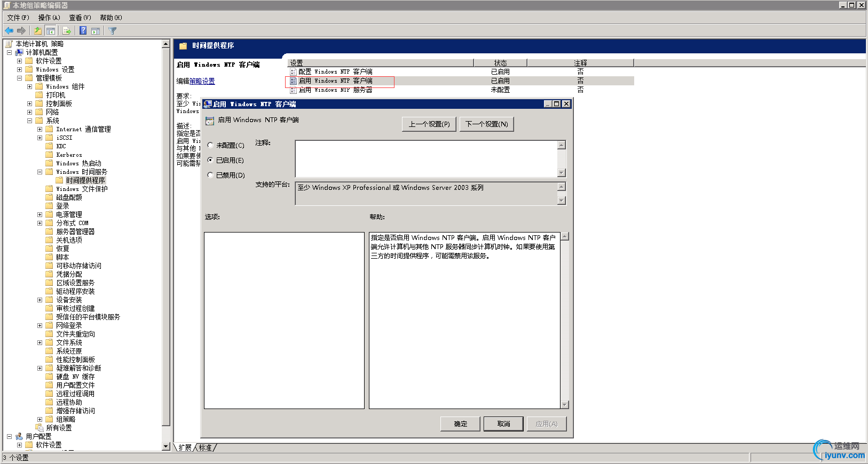
Task: Click the folder icon next to 远程协助
Action: (50, 402)
